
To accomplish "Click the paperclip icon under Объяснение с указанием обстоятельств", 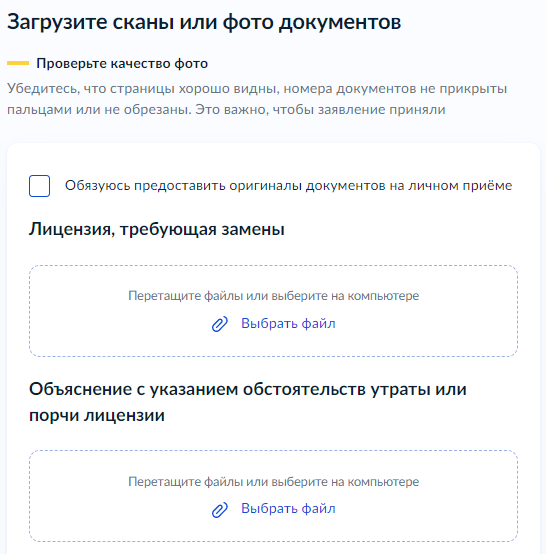I will [219, 510].
